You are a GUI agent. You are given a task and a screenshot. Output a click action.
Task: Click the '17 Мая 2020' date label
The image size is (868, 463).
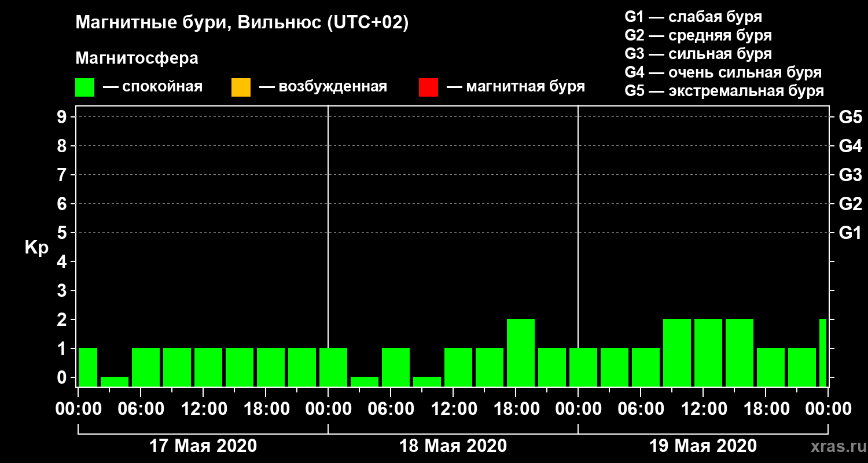tap(203, 446)
